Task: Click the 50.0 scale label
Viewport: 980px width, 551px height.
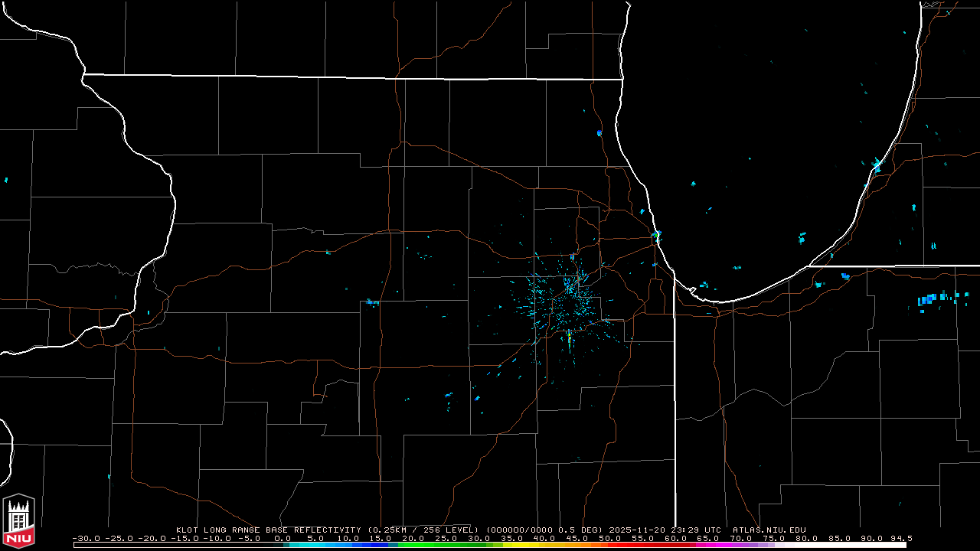Action: point(609,538)
